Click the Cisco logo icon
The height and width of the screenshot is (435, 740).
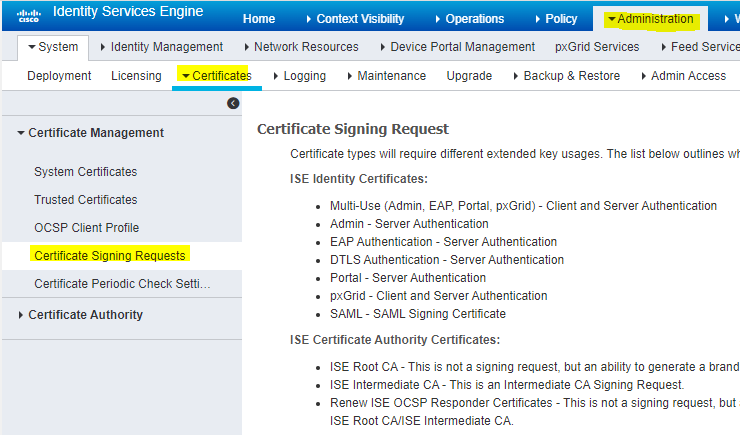pos(29,16)
